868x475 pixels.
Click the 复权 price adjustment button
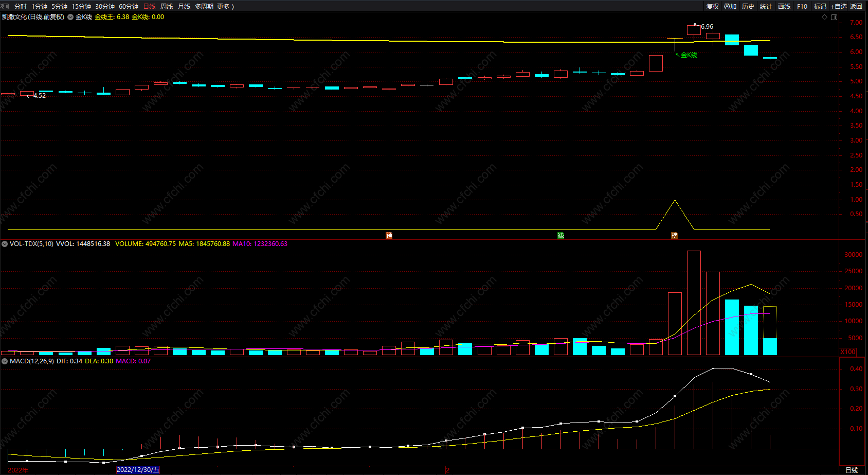click(x=713, y=7)
